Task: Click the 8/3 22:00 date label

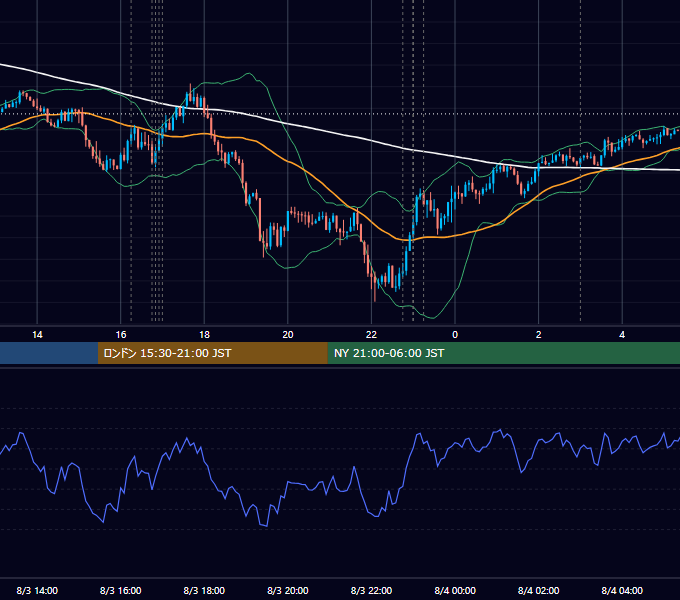Action: [371, 590]
